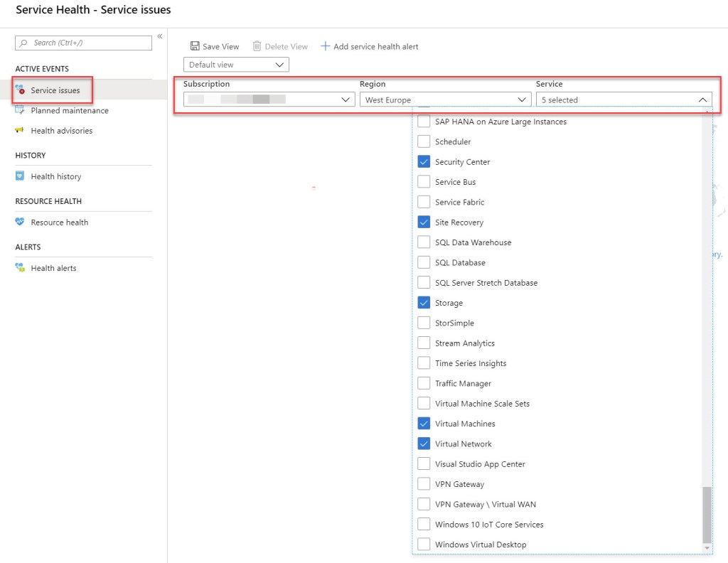Click the Planned maintenance calendar icon
Viewport: 728px width, 563px height.
[20, 110]
